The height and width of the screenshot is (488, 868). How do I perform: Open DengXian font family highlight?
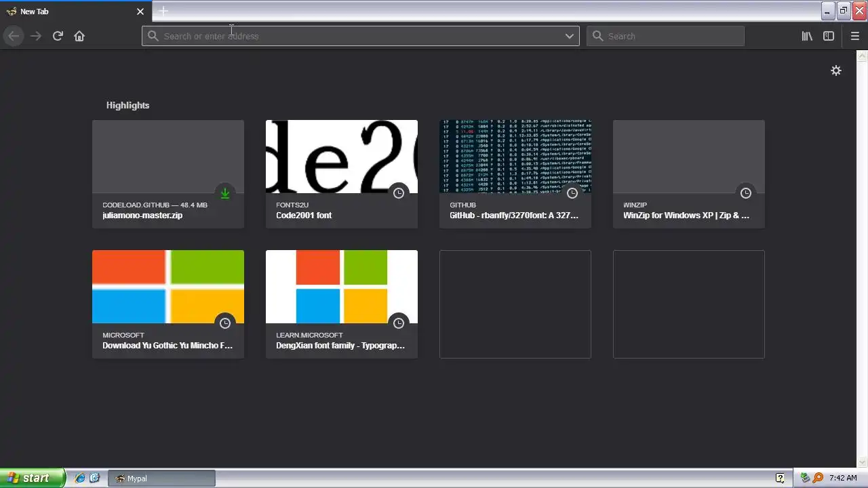(342, 304)
